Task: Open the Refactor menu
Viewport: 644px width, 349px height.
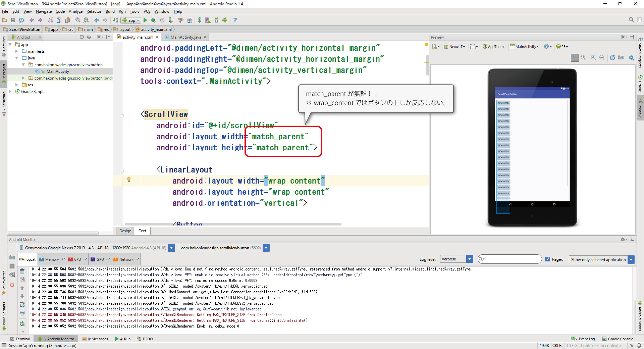Action: 93,11
